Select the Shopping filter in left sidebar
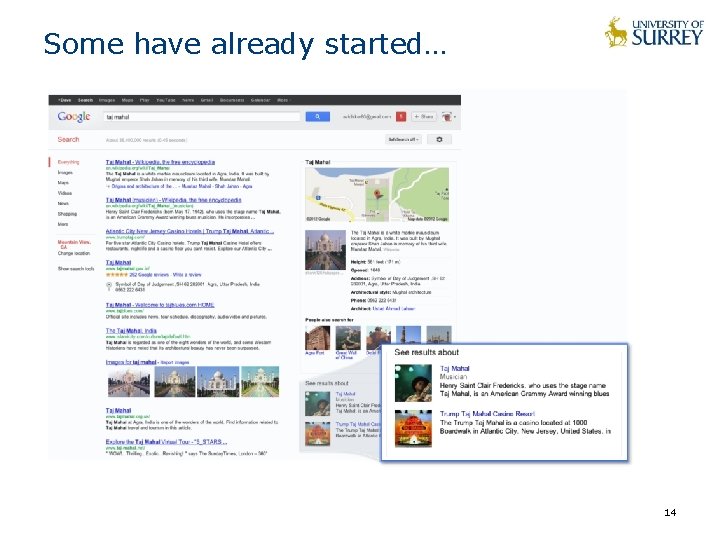 (67, 214)
